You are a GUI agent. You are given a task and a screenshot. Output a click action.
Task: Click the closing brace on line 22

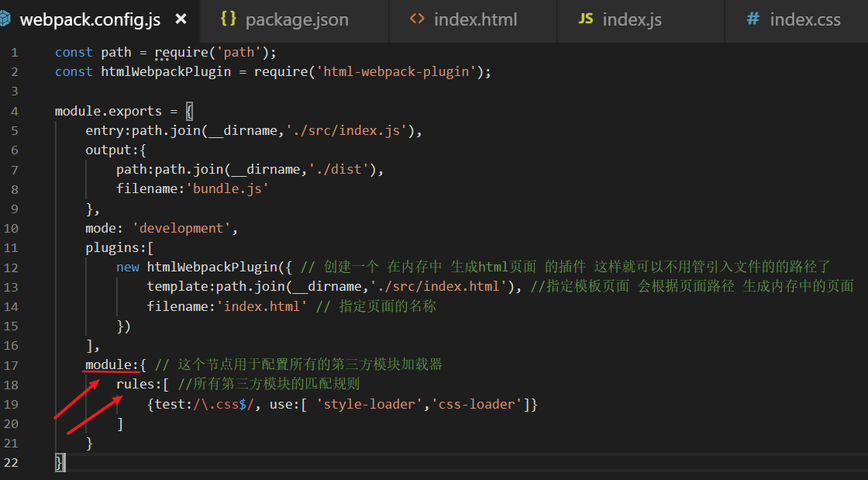59,462
